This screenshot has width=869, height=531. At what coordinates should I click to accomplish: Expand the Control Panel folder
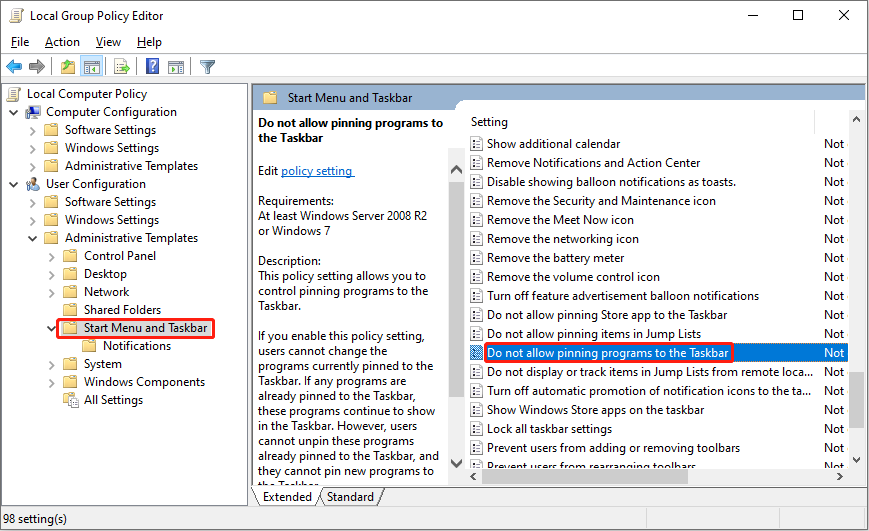point(52,257)
